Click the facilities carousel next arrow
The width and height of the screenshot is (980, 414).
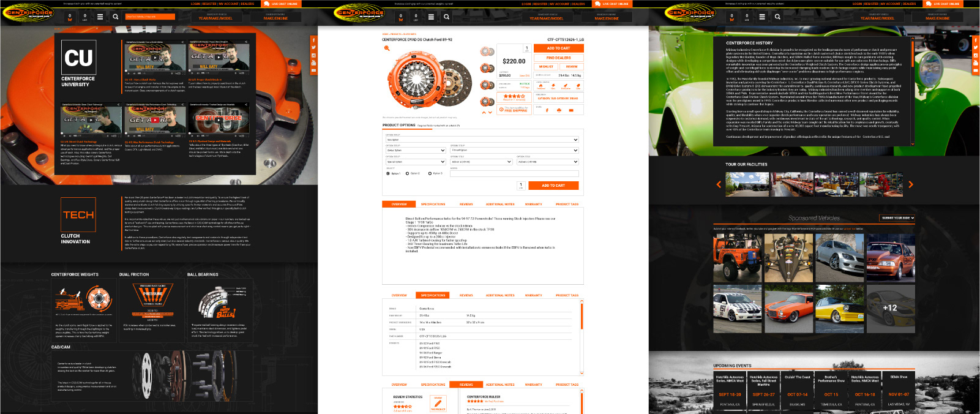910,184
